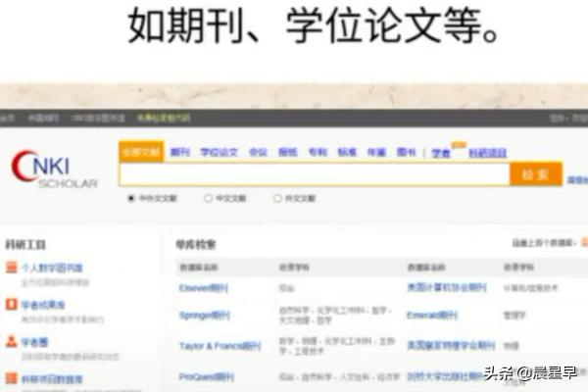This screenshot has width=588, height=392.
Task: Open Springer期刊 database link
Action: pos(203,316)
